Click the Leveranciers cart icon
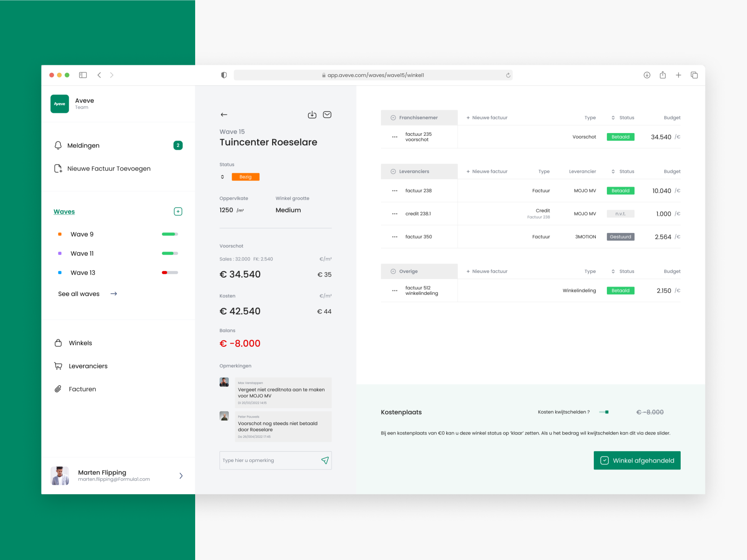Viewport: 747px width, 560px height. (58, 366)
